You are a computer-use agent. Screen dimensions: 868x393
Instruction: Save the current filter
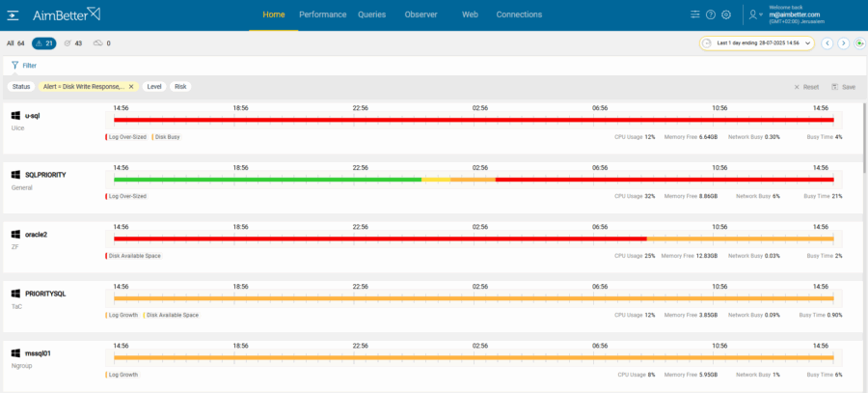(x=843, y=87)
